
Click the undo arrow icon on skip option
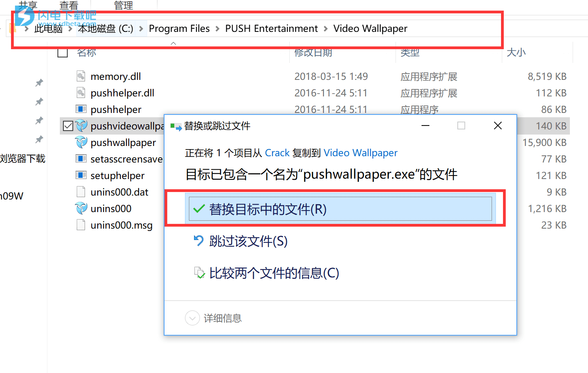[199, 240]
